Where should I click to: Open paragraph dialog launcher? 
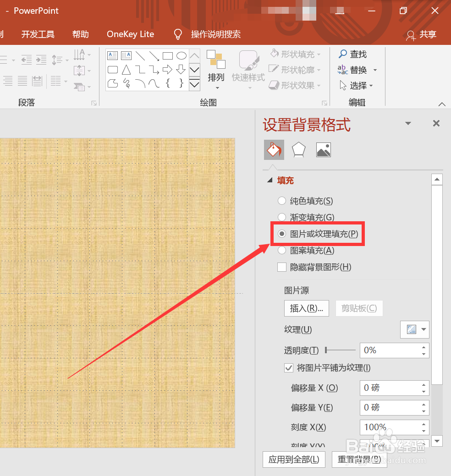[94, 103]
